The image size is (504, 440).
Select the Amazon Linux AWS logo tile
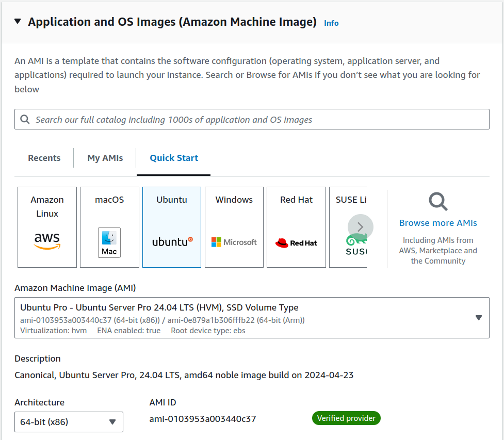[x=47, y=227]
